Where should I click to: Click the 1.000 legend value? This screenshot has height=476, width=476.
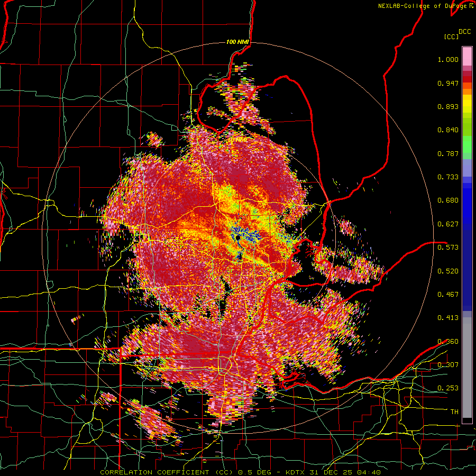coord(448,59)
